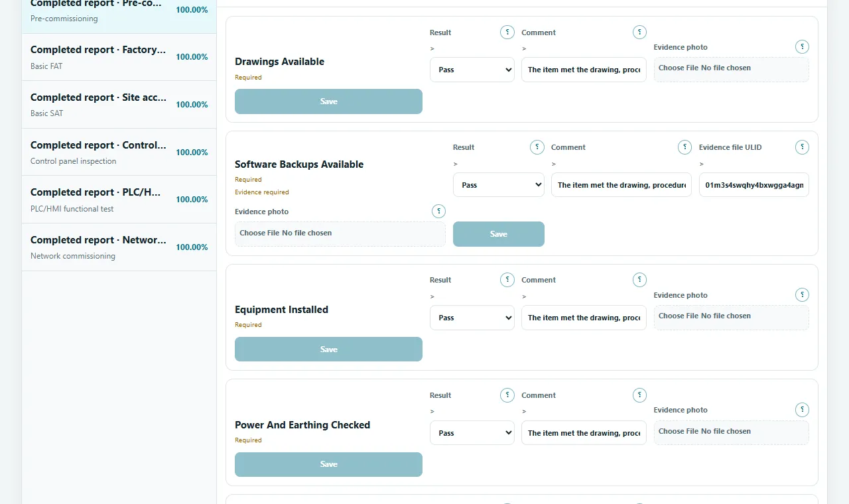Click help icon beside Comment in Drawings Available

[x=639, y=32]
